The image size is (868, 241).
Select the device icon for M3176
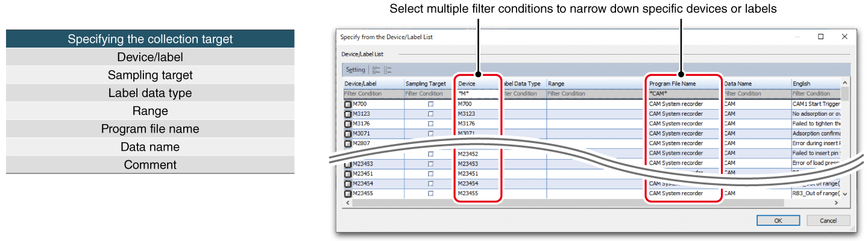click(348, 124)
